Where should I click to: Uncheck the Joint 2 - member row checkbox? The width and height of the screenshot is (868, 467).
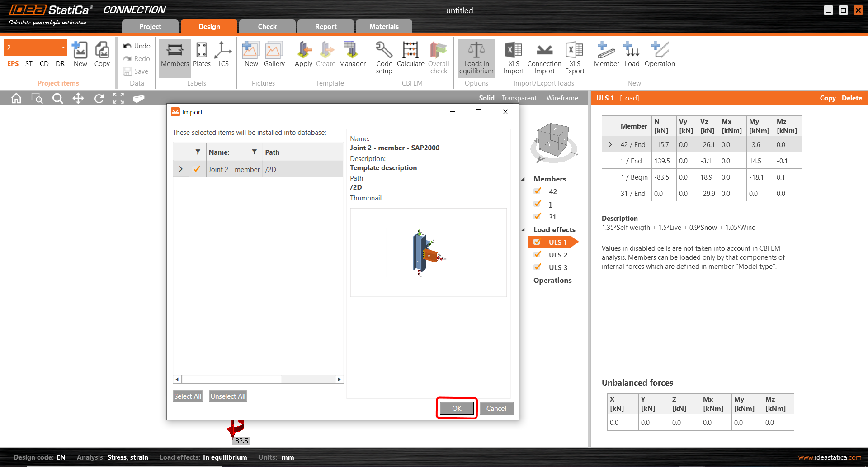tap(197, 169)
